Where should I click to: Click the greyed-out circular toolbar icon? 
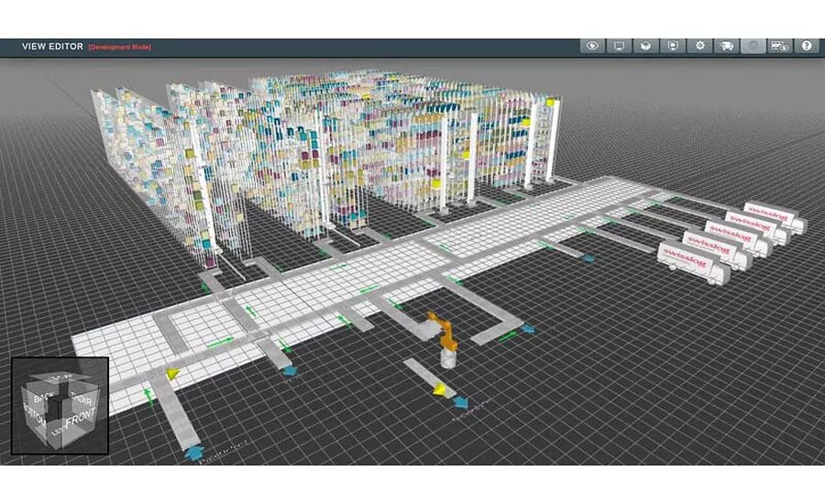click(753, 47)
